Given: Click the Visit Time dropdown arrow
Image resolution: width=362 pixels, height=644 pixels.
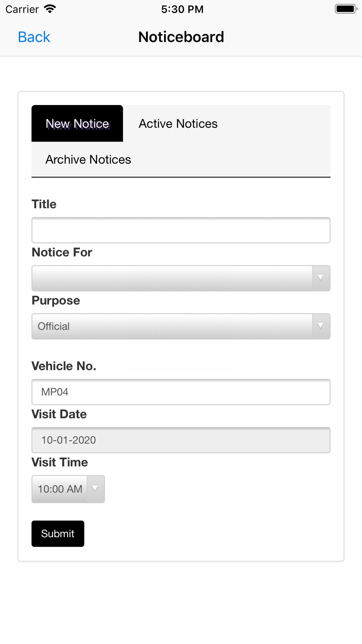Looking at the screenshot, I should [96, 489].
